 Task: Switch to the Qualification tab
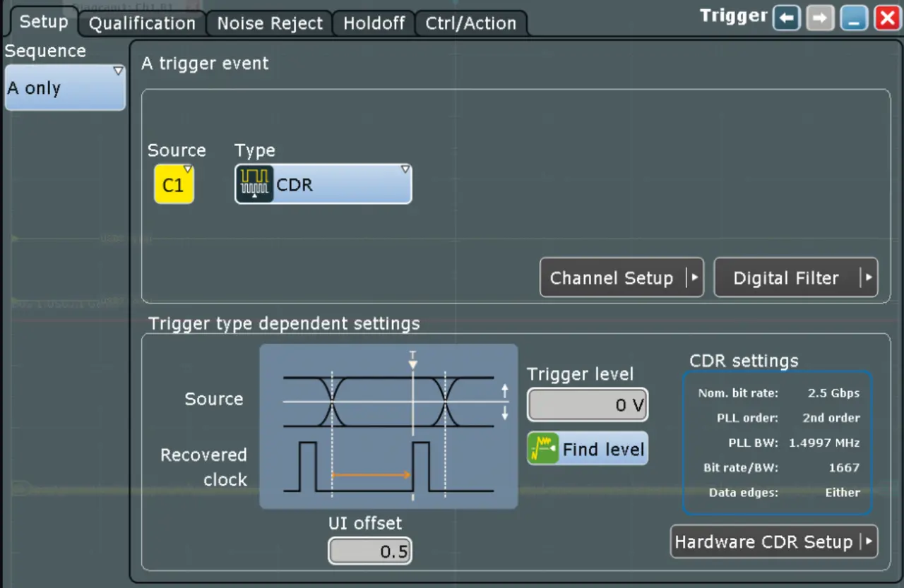[x=142, y=23]
